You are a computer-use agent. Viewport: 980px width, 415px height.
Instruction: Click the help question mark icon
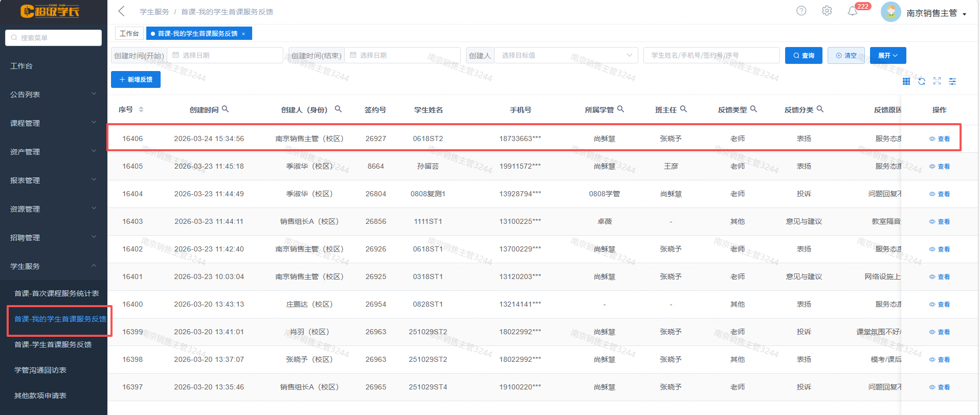801,11
